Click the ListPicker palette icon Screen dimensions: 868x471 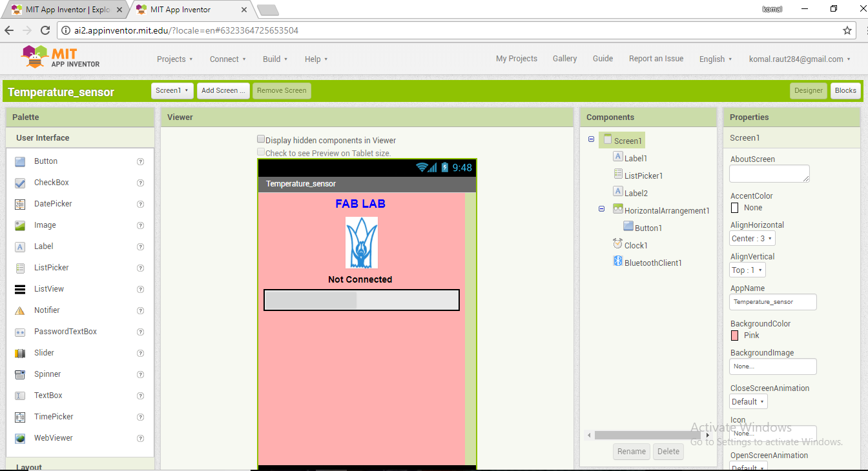[x=20, y=268]
